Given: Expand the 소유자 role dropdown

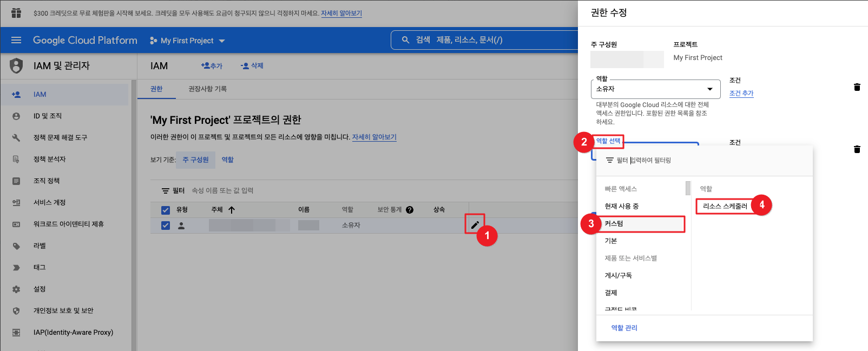Looking at the screenshot, I should 709,89.
